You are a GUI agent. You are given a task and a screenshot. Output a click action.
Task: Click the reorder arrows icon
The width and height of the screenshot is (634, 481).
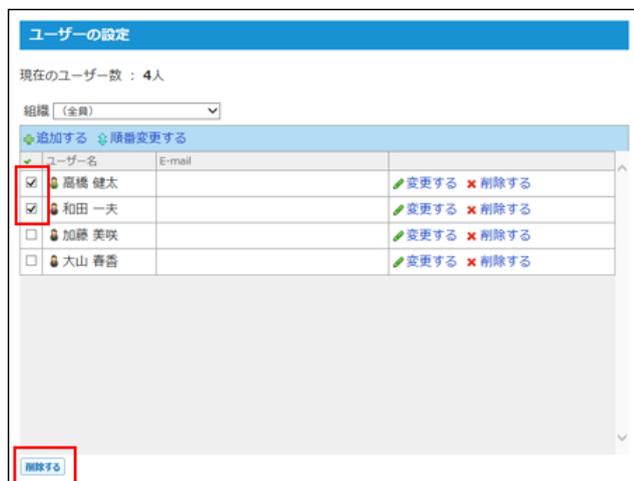102,139
